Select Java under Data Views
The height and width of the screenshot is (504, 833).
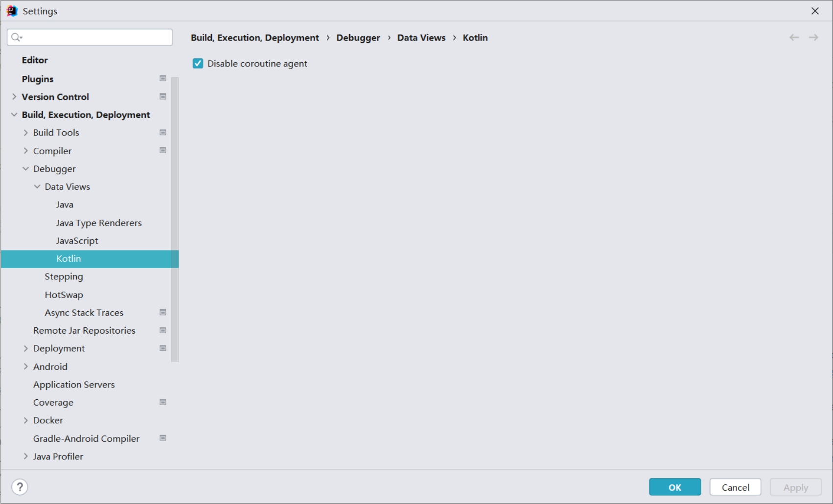pos(65,205)
